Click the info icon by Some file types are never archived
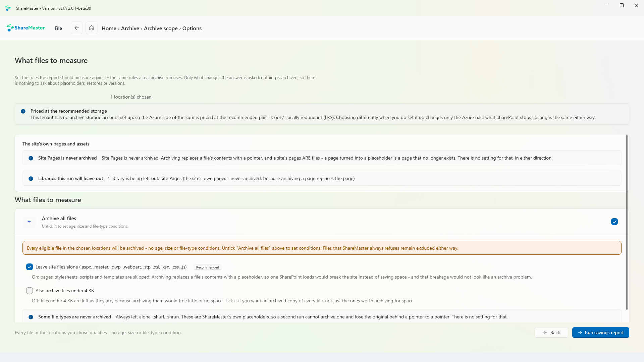644x362 pixels. point(31,317)
